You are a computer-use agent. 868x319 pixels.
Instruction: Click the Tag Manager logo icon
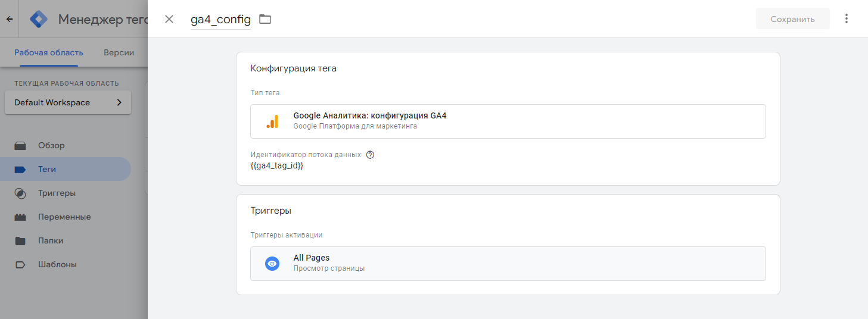coord(39,19)
